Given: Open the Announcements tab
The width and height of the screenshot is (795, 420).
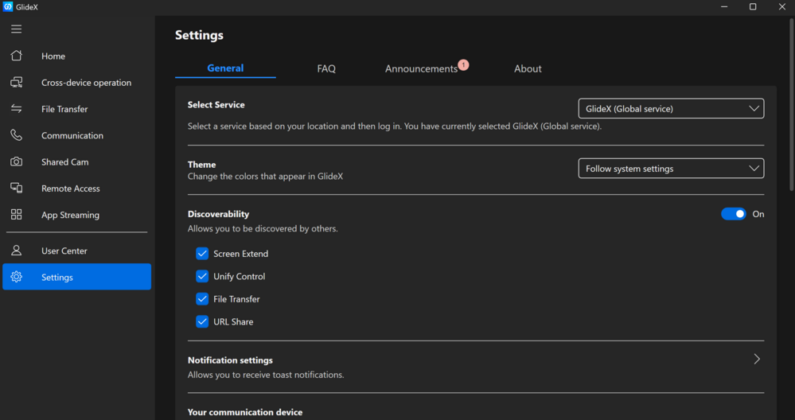Looking at the screenshot, I should pos(421,68).
